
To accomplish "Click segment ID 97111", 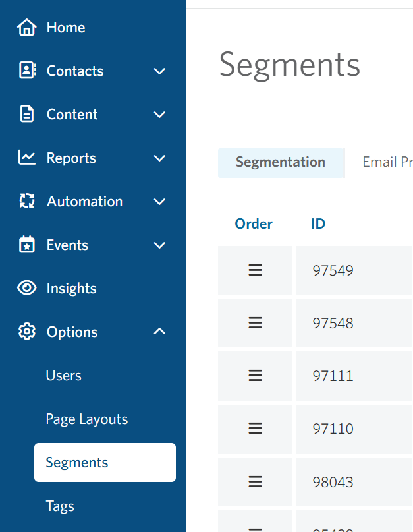I will [333, 376].
